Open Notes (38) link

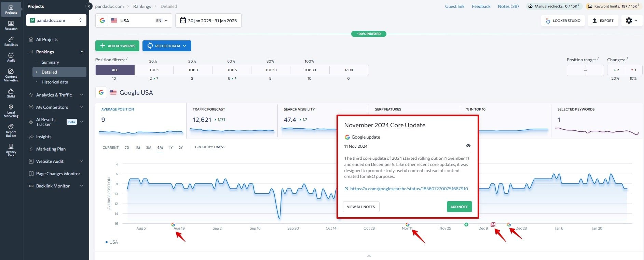coord(508,6)
